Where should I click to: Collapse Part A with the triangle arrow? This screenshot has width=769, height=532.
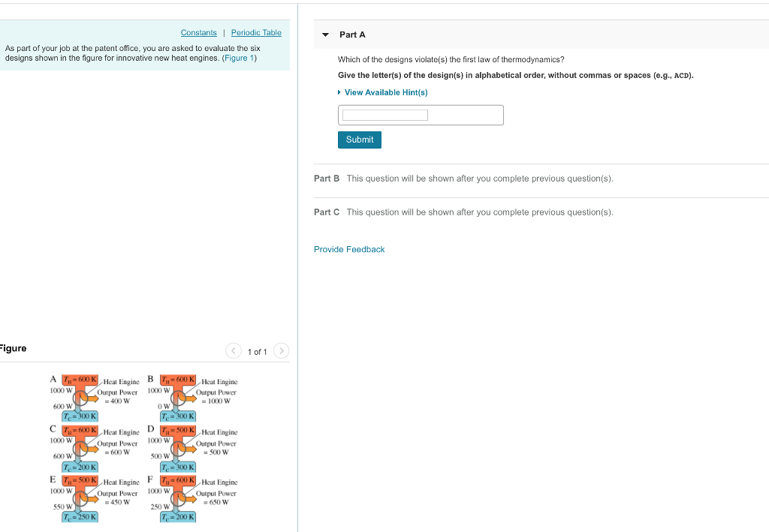point(325,35)
